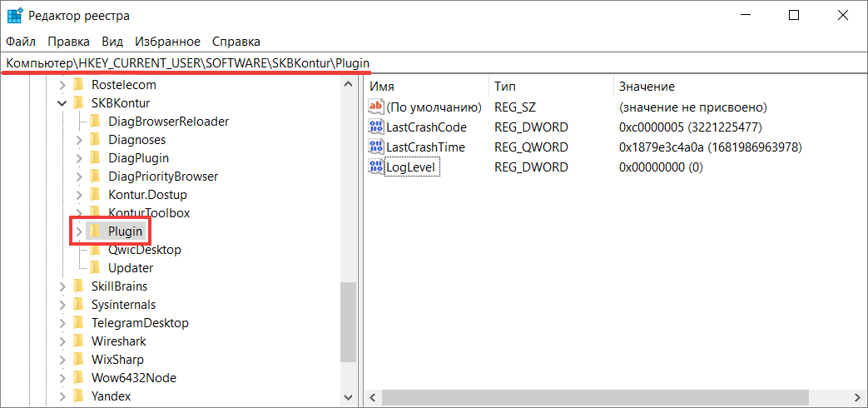The width and height of the screenshot is (868, 408).
Task: Click tree scrollbar down arrow
Action: click(x=348, y=397)
